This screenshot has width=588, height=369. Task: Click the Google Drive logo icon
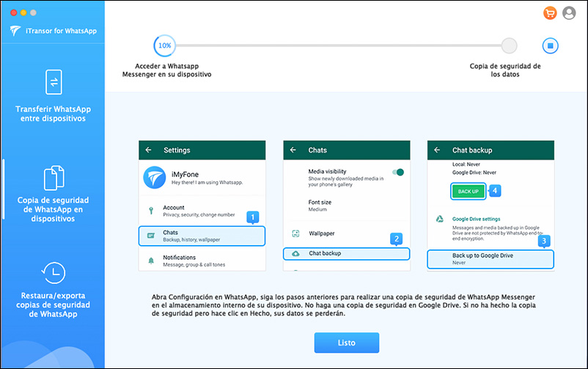tap(439, 219)
